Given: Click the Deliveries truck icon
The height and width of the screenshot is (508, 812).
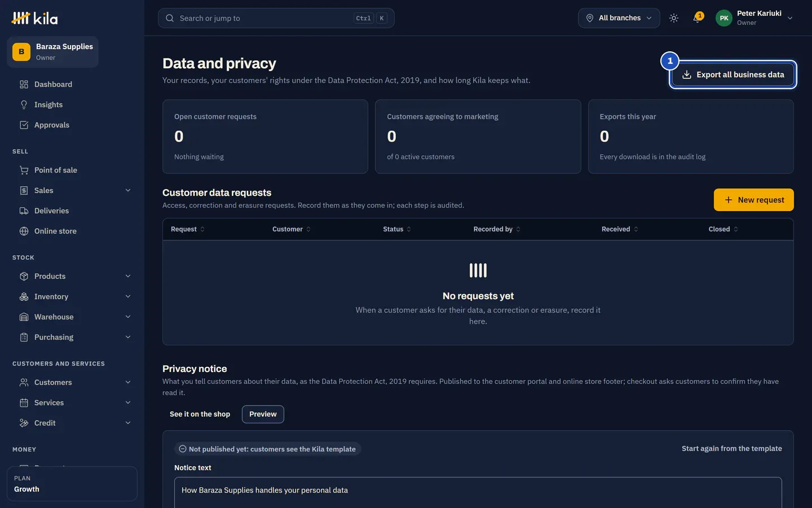Looking at the screenshot, I should (x=24, y=211).
